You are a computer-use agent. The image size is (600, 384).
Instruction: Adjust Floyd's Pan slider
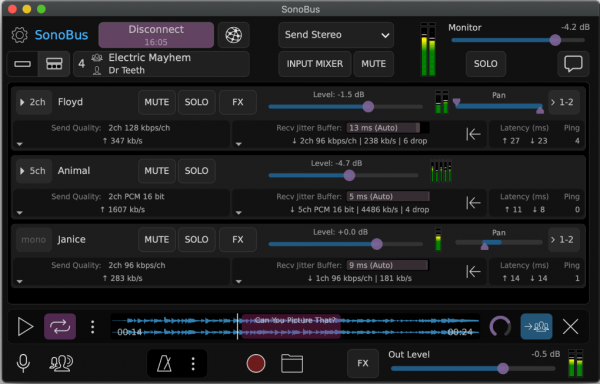click(x=499, y=106)
